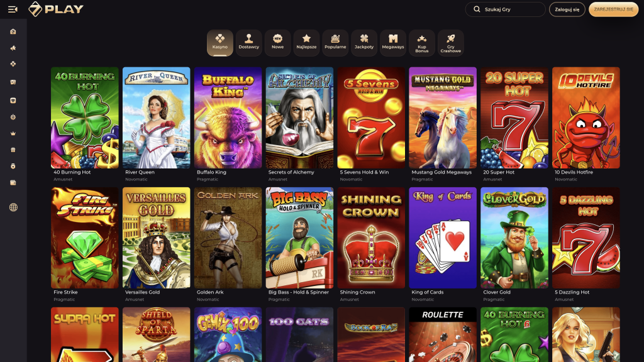
Task: Click the globe language icon
Action: (x=14, y=207)
